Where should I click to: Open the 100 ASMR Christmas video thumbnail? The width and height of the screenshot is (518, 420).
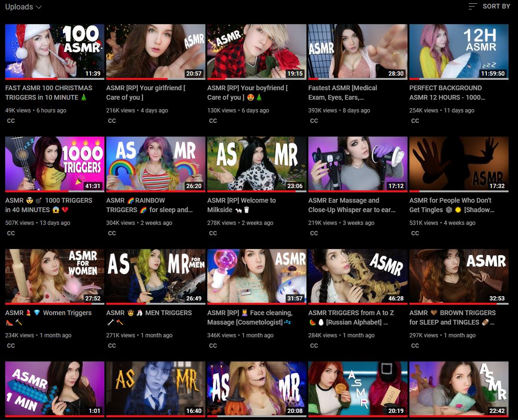[55, 51]
